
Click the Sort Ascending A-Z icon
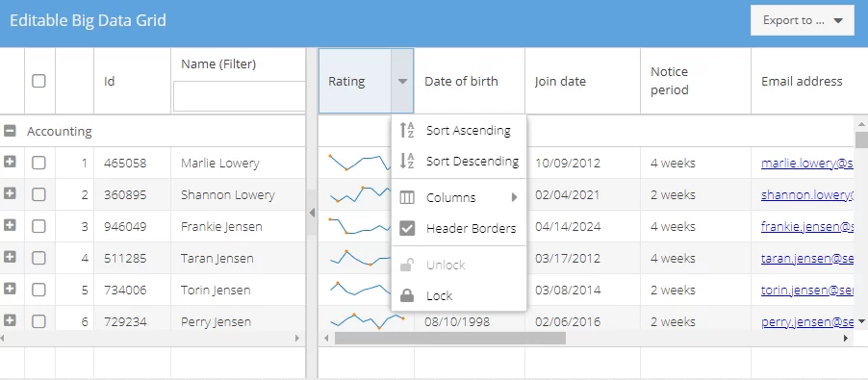click(x=407, y=131)
